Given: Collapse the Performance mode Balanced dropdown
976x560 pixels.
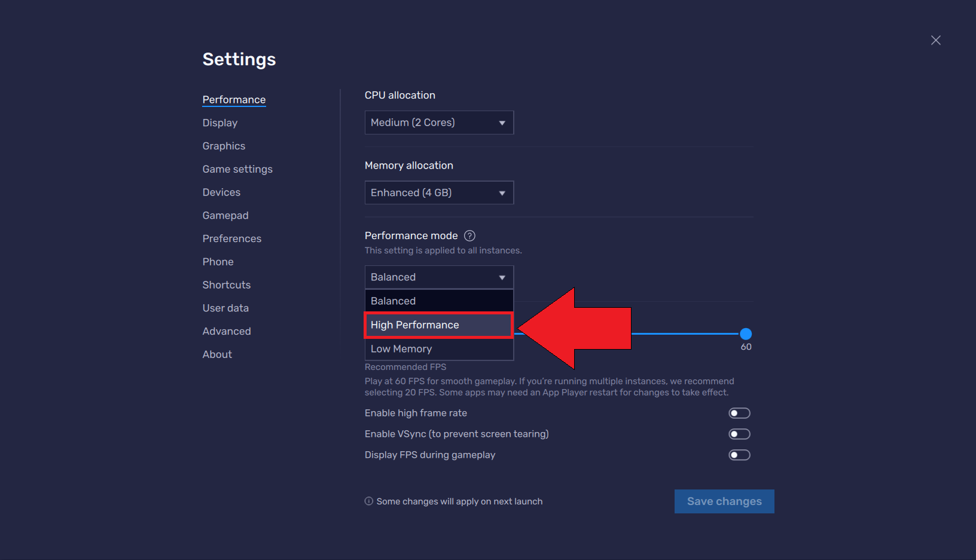Looking at the screenshot, I should coord(439,277).
